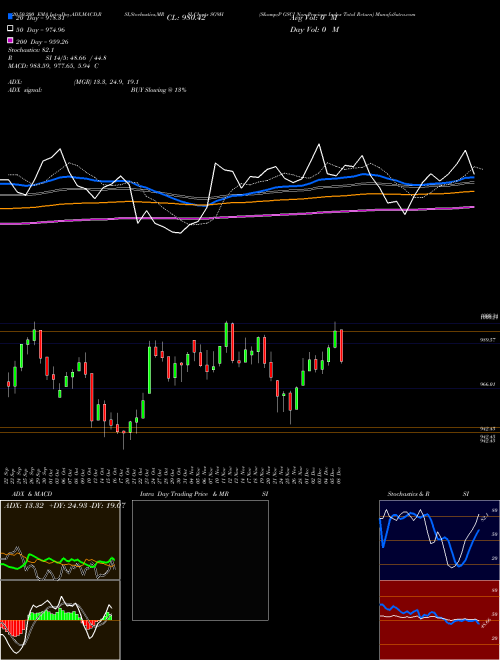Open the ADX indicator chart panel
The image size is (500, 660).
tap(60, 540)
